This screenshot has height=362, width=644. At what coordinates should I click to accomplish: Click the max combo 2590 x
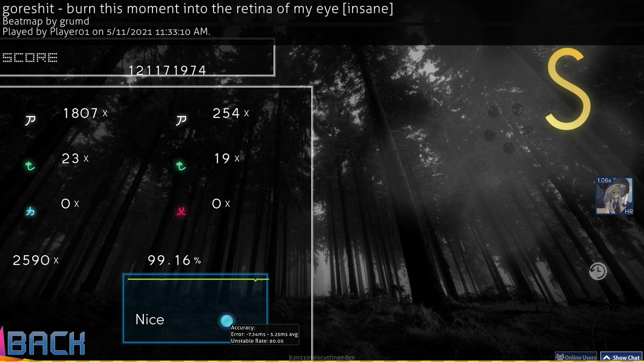point(35,261)
